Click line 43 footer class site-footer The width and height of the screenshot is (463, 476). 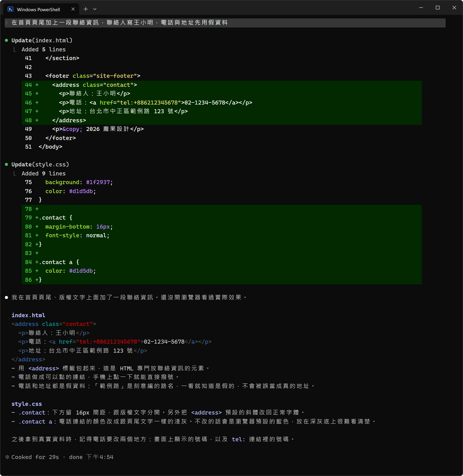(83, 76)
